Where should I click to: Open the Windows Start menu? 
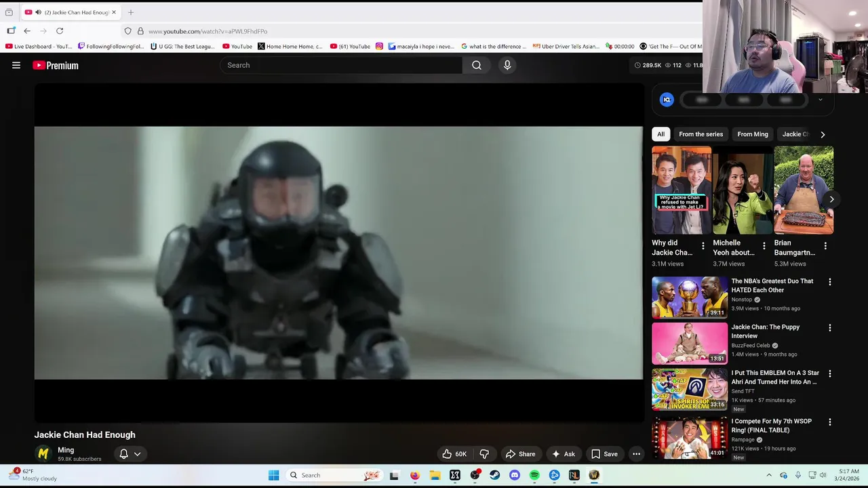274,475
